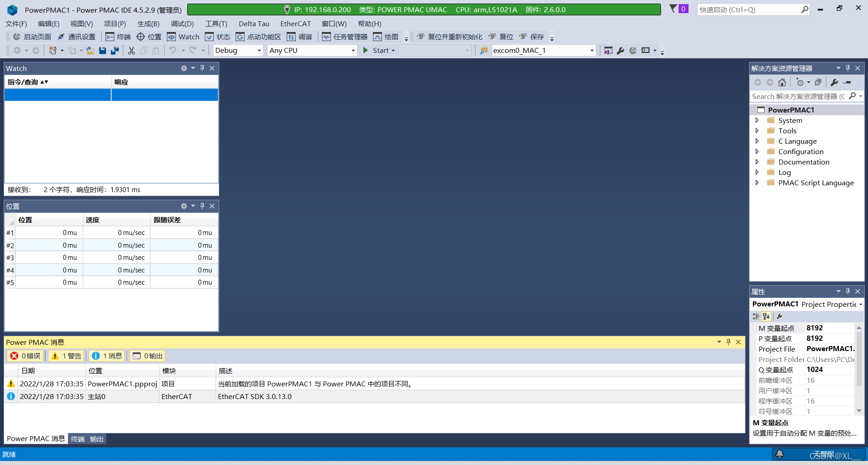868x465 pixels.
Task: Expand the Log folder
Action: 757,172
